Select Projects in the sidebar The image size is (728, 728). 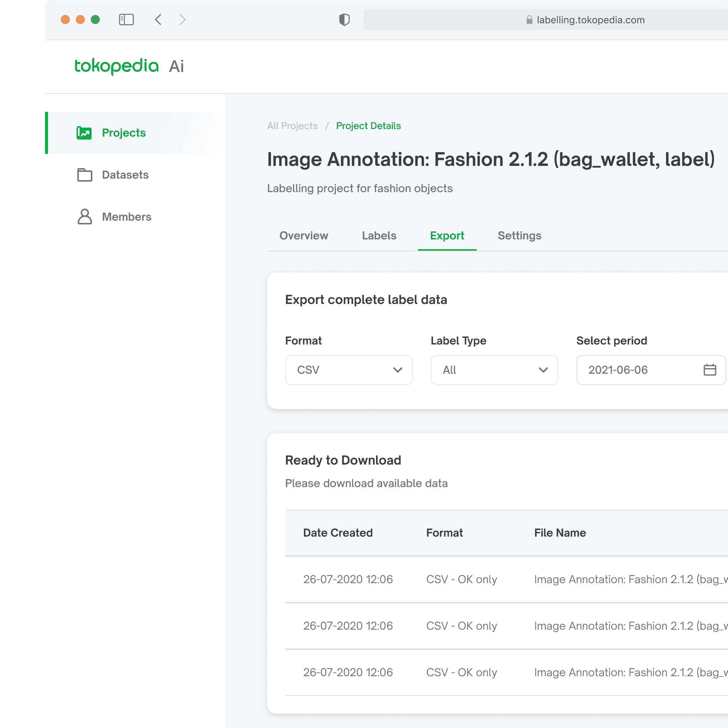click(123, 132)
